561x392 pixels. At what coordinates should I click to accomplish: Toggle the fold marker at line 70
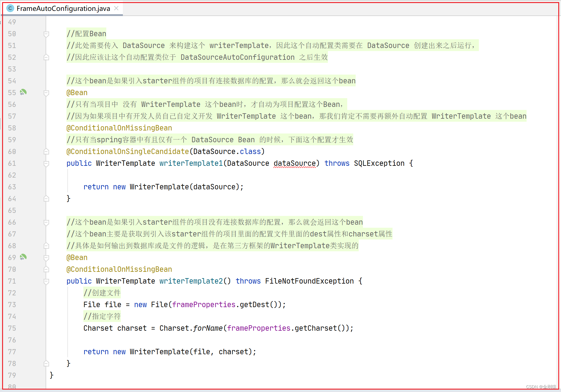[x=46, y=269]
